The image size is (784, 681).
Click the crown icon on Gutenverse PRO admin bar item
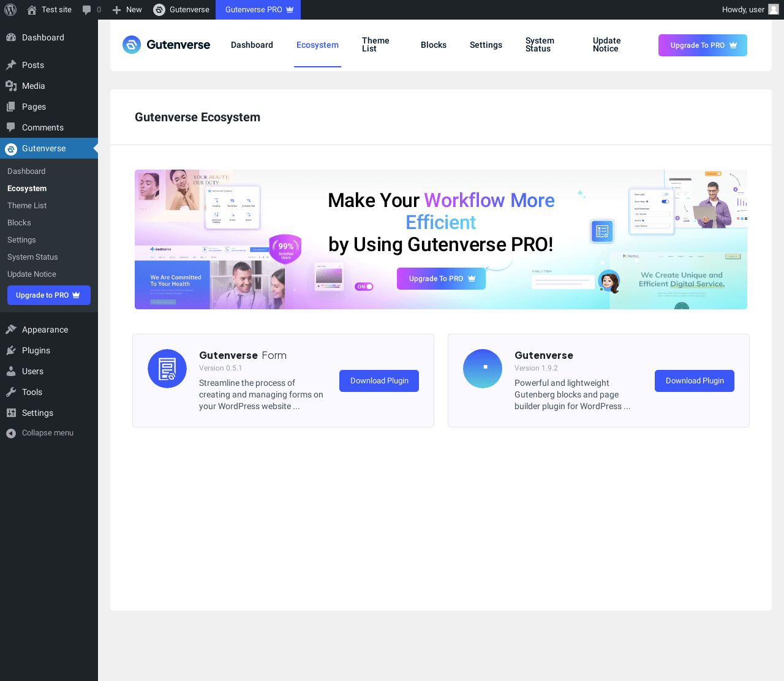(290, 9)
